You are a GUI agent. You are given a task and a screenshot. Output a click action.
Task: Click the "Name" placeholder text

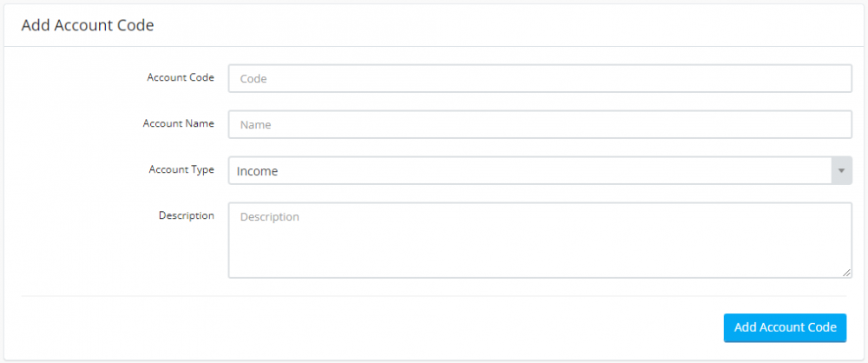pyautogui.click(x=256, y=124)
